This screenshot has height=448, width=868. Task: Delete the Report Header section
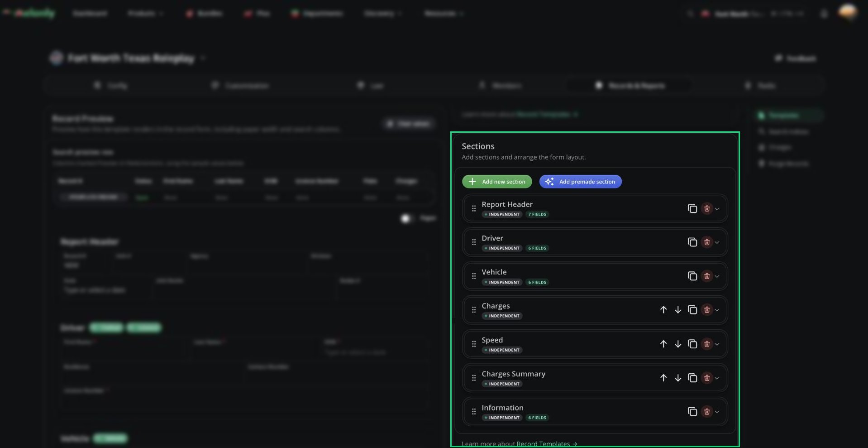tap(706, 208)
